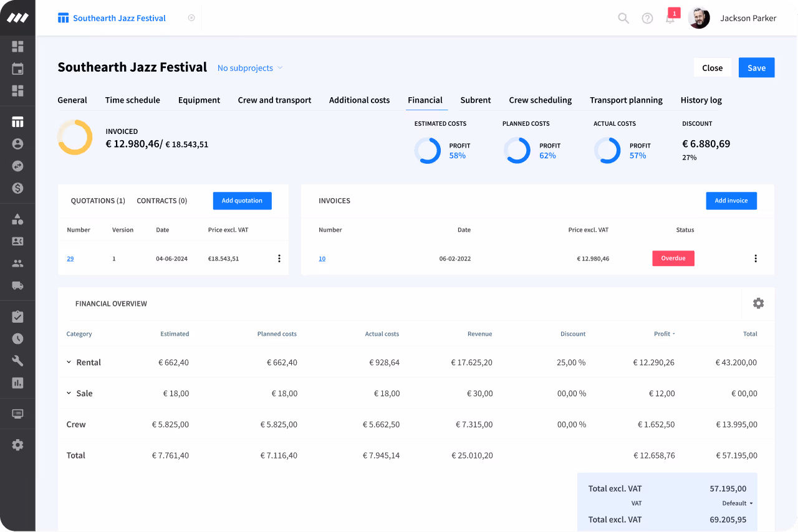Click the wrench icon in the sidebar
Screen dimensions: 798x532
point(17,361)
